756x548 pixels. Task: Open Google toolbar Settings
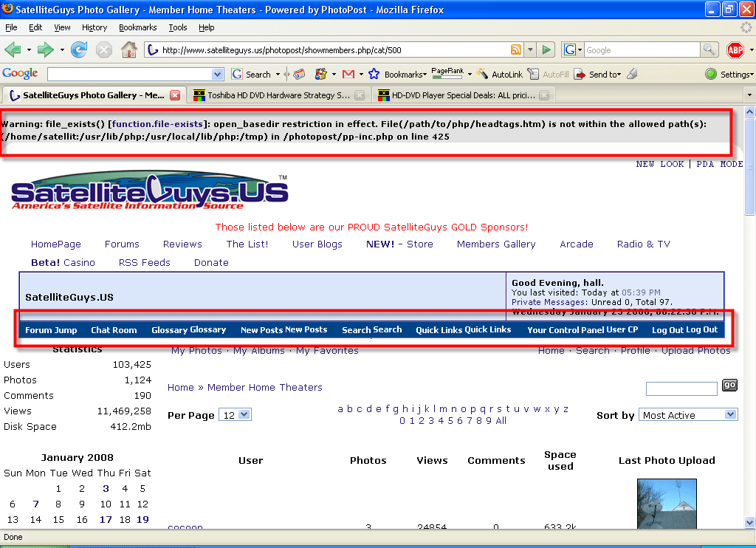pos(729,75)
